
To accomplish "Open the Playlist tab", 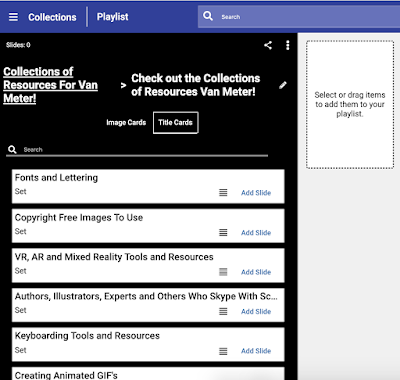I will coord(112,17).
